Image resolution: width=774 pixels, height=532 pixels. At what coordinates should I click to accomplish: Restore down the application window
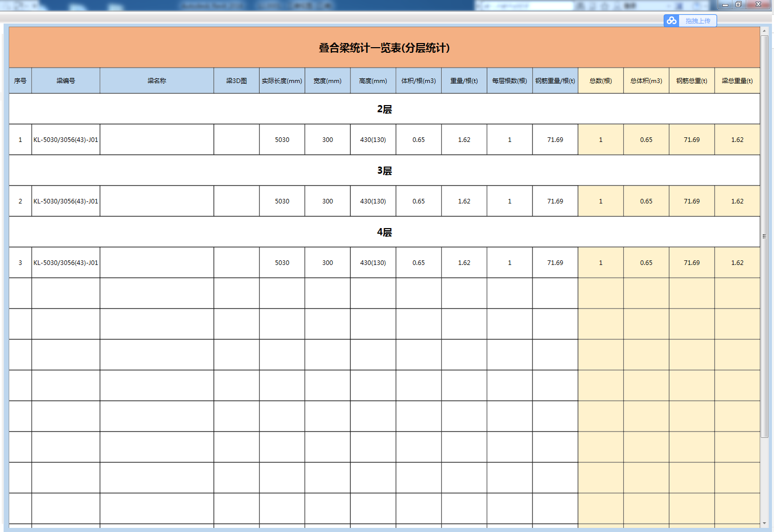point(739,5)
